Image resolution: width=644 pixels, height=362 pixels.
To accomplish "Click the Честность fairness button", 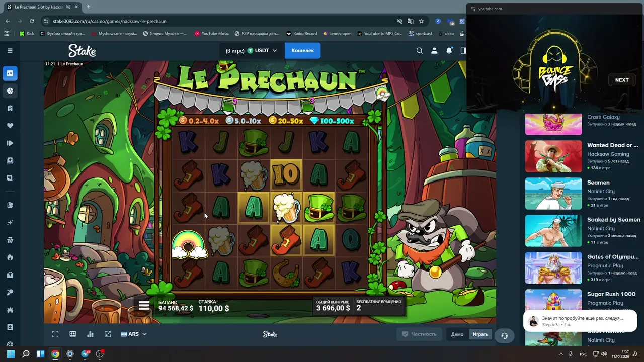I will pyautogui.click(x=419, y=334).
